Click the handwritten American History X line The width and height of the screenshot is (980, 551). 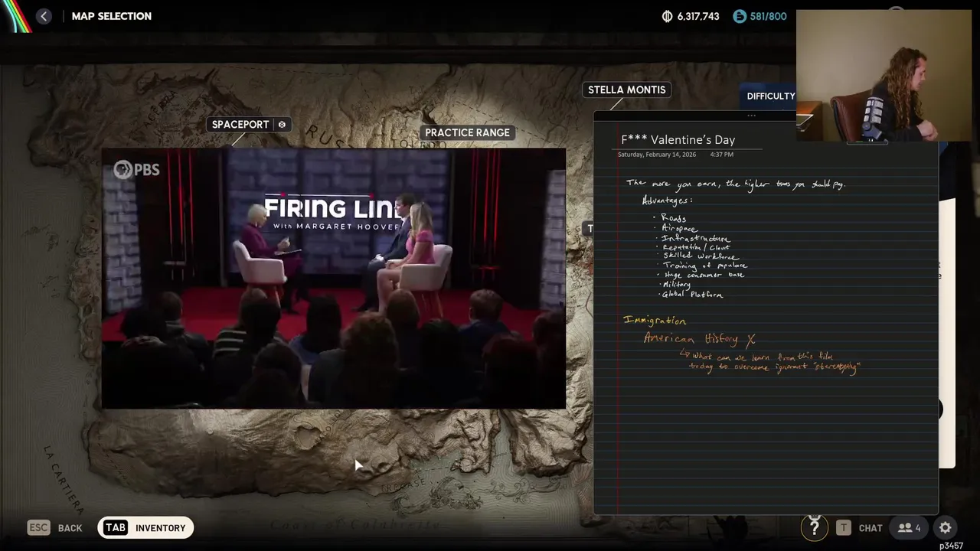[699, 339]
